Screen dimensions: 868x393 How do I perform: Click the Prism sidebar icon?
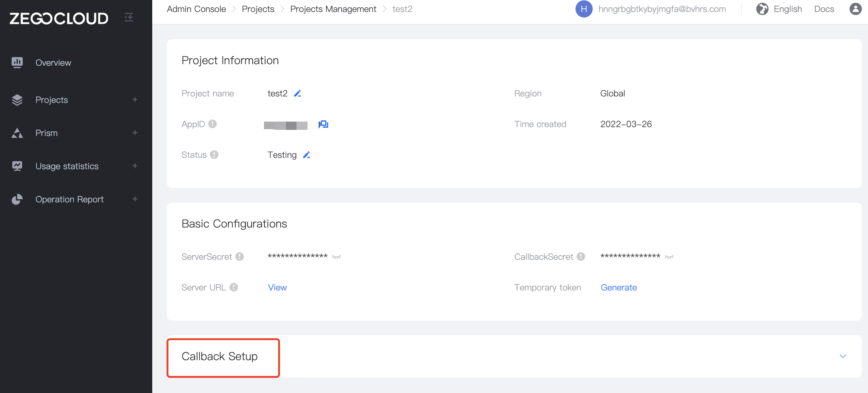click(17, 133)
